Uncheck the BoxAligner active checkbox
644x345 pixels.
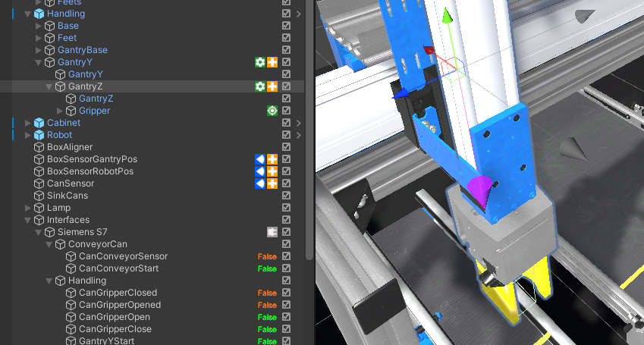(x=286, y=147)
